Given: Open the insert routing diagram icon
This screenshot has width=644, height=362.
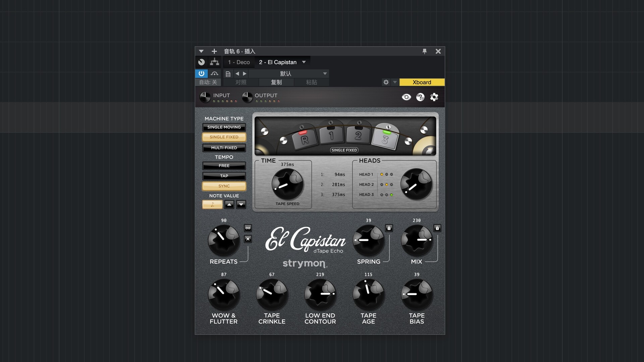Looking at the screenshot, I should point(214,62).
